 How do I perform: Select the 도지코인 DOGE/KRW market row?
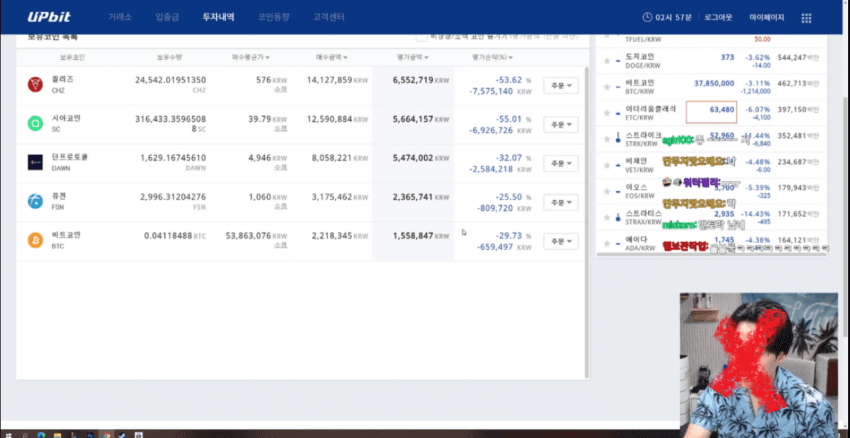click(711, 61)
